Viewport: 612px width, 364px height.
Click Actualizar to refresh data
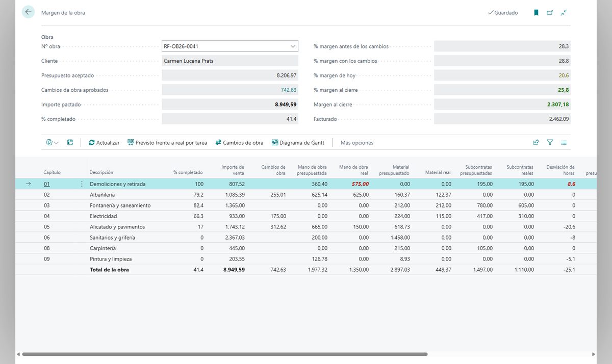pyautogui.click(x=104, y=143)
